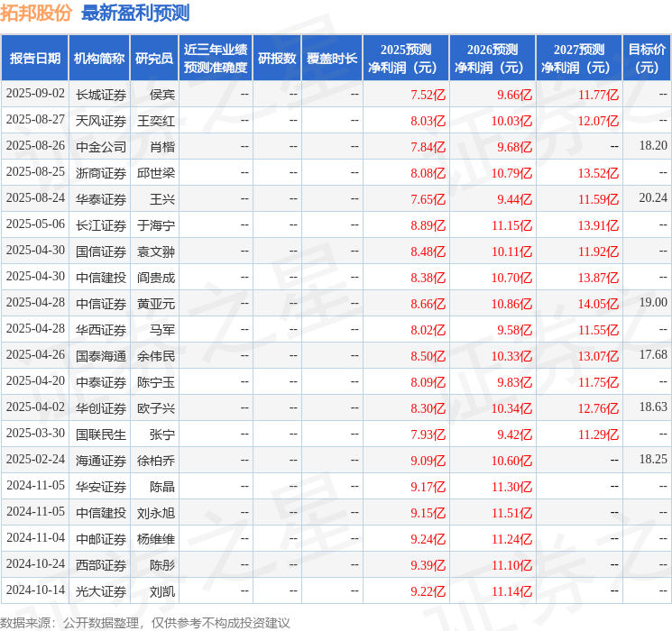Select researcher 袁文翀 cell

pyautogui.click(x=156, y=251)
